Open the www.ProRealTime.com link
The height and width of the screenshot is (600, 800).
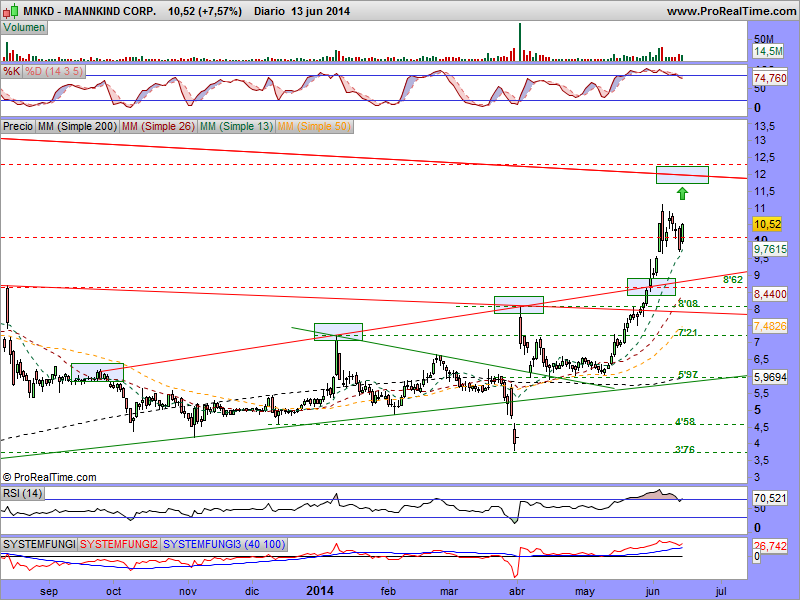coord(732,11)
